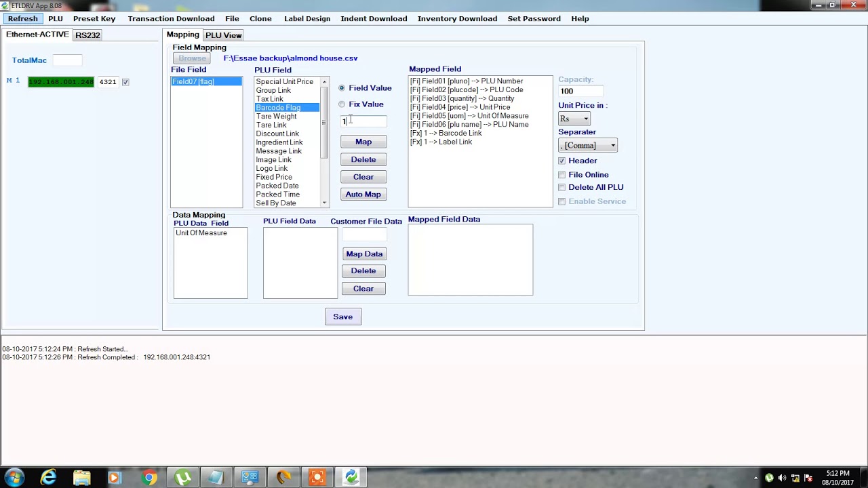The image size is (868, 488).
Task: Toggle the Header checkbox
Action: 561,161
